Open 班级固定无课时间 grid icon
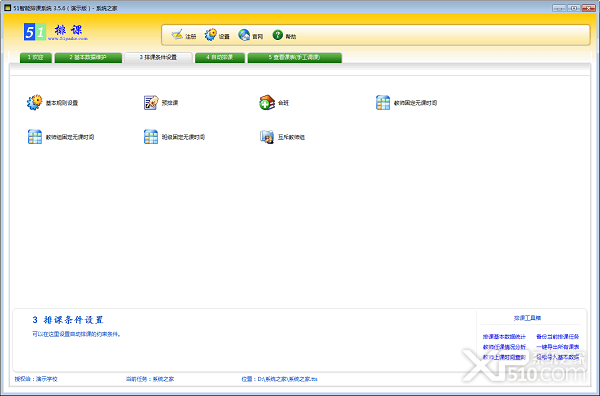Screen dimensions: 600x396 [x=151, y=137]
